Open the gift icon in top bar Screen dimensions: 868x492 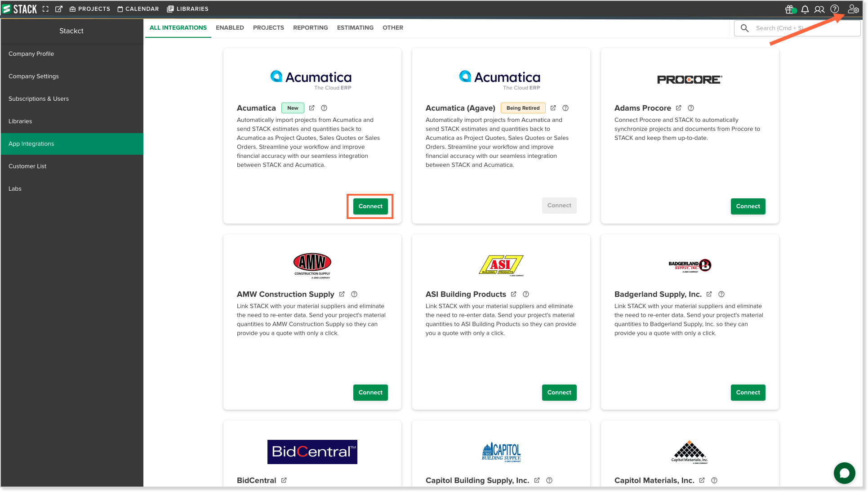(x=790, y=9)
